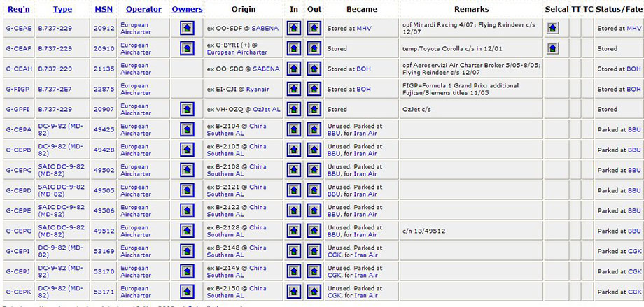Open the G-CEAE registration link
Image resolution: width=644 pixels, height=307 pixels.
click(x=18, y=29)
